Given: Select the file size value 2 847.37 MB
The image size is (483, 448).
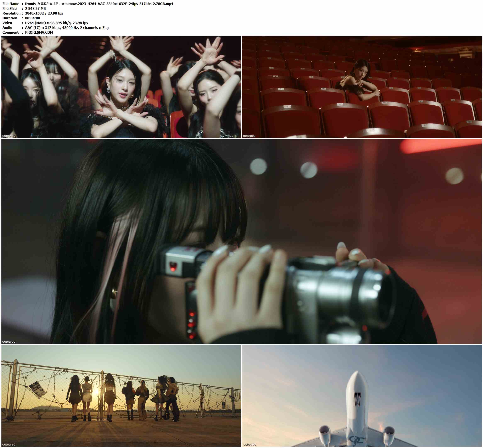Looking at the screenshot, I should click(35, 9).
